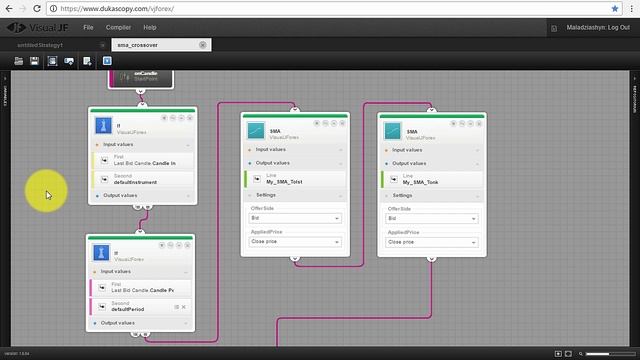Click output connector below My_SMA_Tolst block
This screenshot has width=640, height=360.
coord(295,258)
